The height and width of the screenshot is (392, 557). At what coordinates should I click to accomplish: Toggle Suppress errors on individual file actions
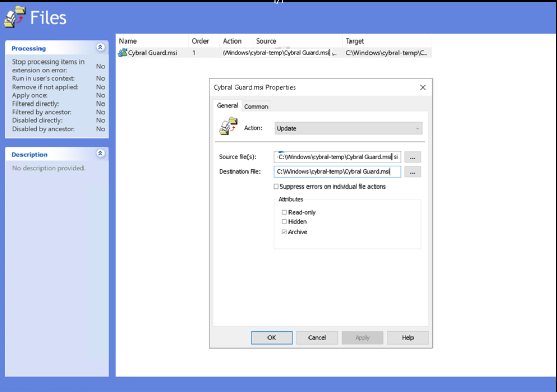pos(276,187)
